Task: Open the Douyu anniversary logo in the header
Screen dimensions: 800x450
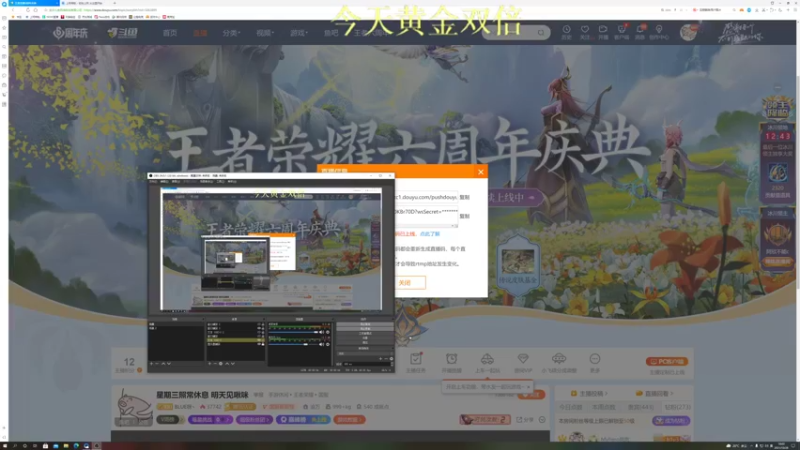Action: [70, 33]
